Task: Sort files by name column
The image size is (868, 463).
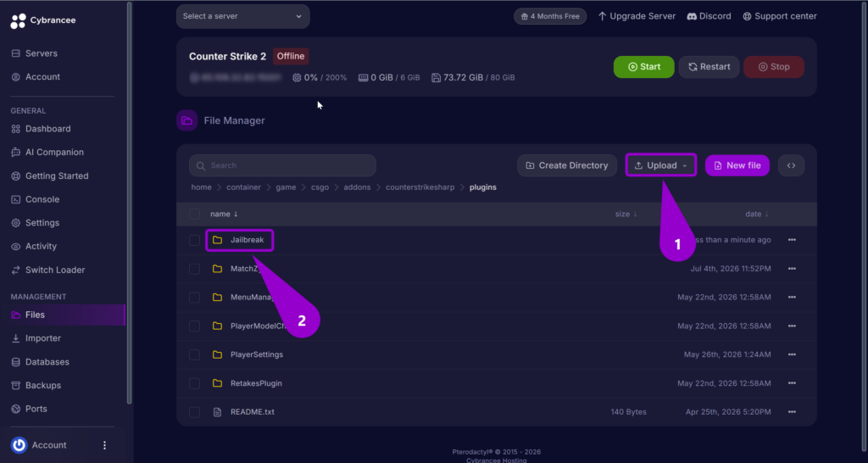Action: point(224,214)
